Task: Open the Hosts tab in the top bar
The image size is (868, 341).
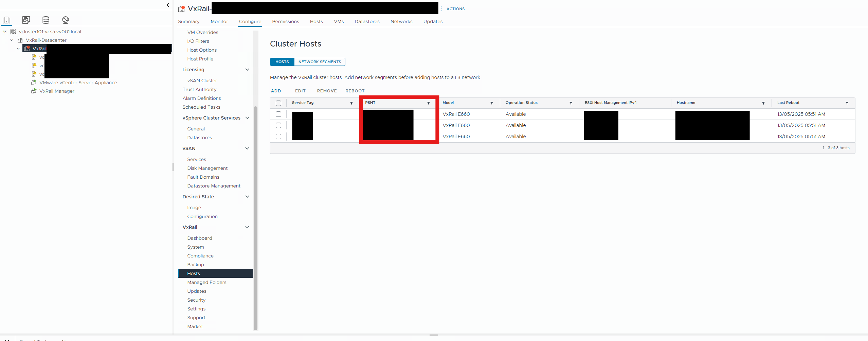Action: pyautogui.click(x=317, y=21)
